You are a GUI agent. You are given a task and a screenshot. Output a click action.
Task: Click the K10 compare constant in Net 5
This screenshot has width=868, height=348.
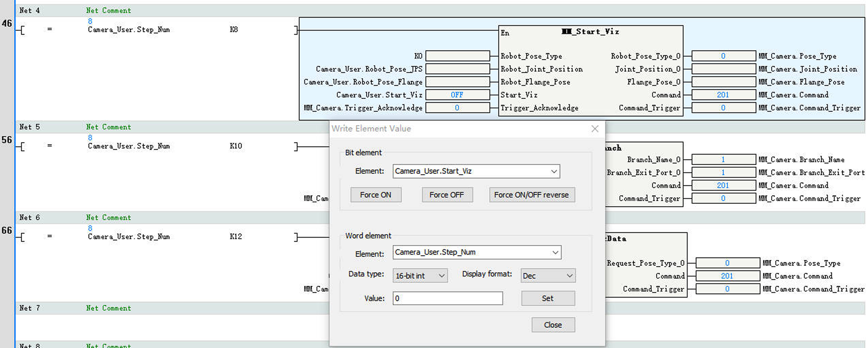[x=236, y=146]
